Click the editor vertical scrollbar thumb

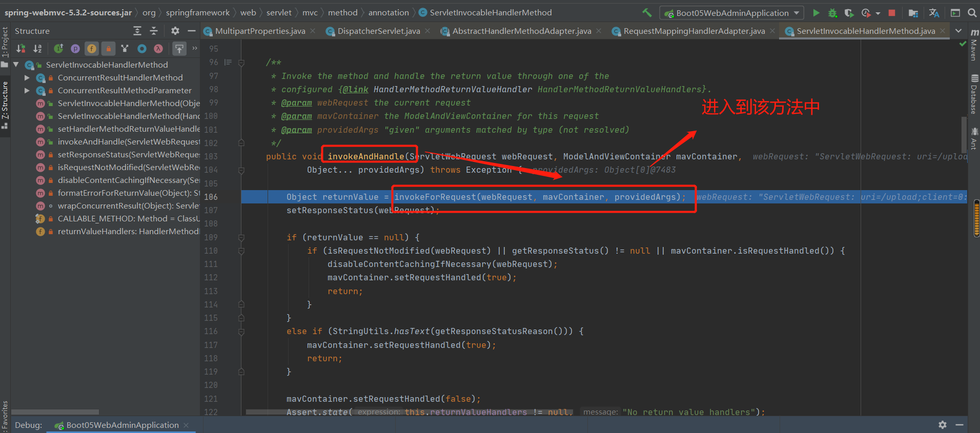coord(964,134)
